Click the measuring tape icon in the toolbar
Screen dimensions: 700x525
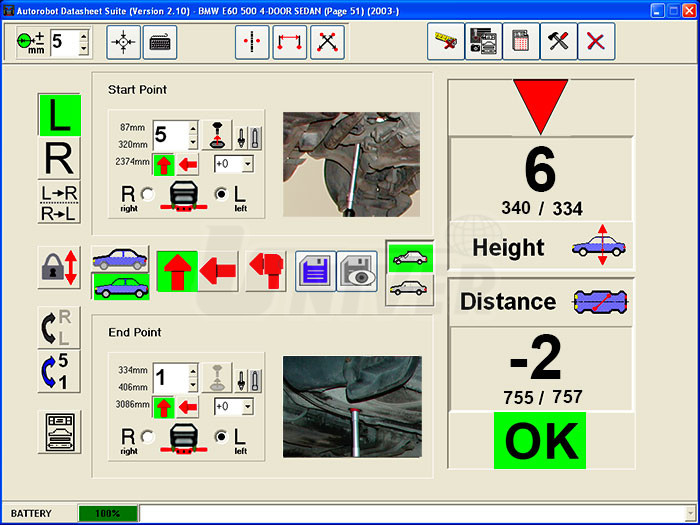[x=446, y=42]
